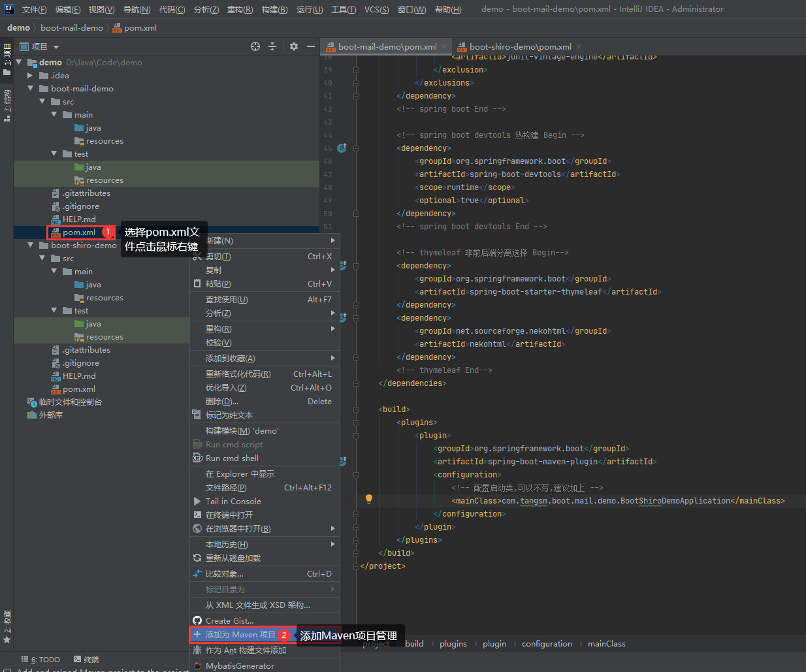Click the yellow lightbulb intention icon
The height and width of the screenshot is (672, 806).
click(369, 499)
